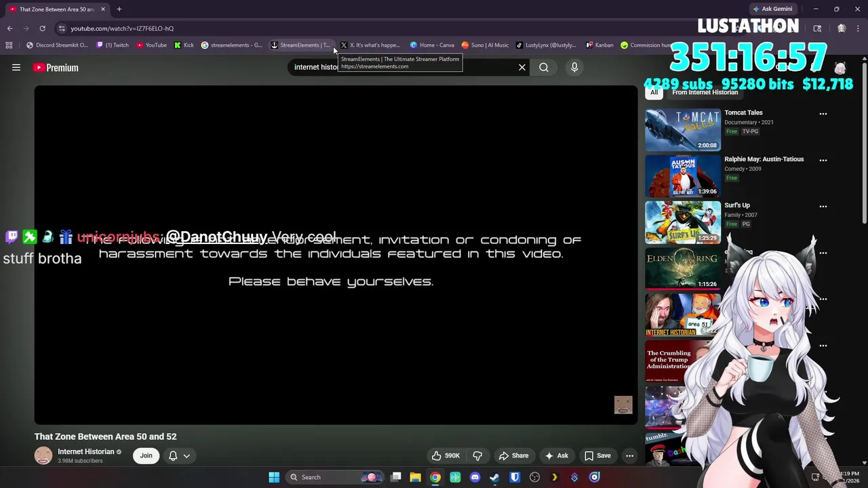
Task: Open the YouTube bookmark
Action: (x=151, y=45)
